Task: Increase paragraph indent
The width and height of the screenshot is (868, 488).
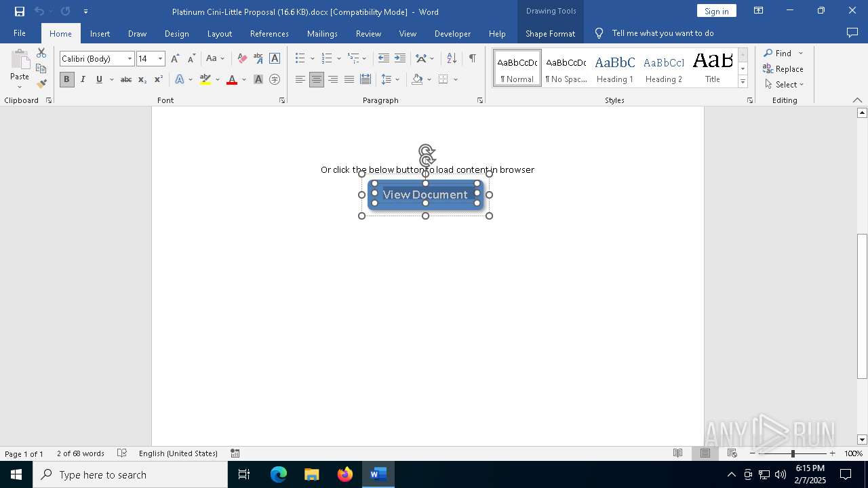Action: [400, 59]
